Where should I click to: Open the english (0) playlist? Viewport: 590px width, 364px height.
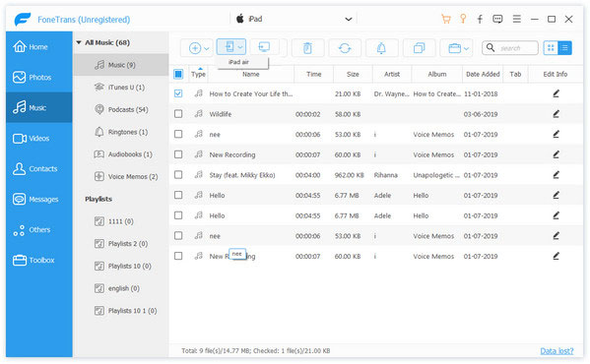click(x=121, y=288)
